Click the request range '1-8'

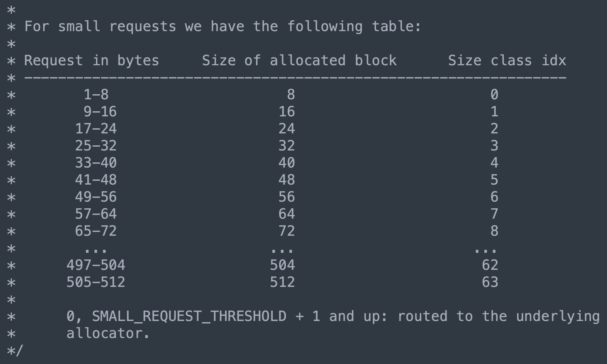pos(96,95)
